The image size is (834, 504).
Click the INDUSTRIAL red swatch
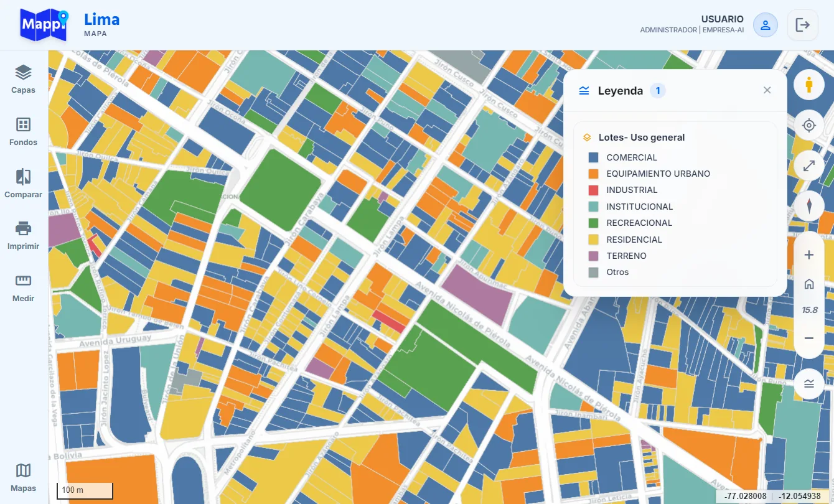pyautogui.click(x=593, y=190)
